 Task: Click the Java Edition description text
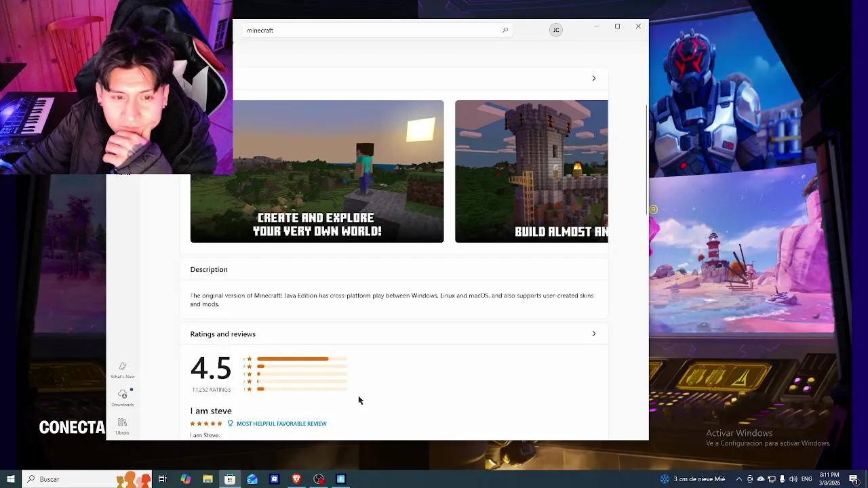click(x=392, y=300)
